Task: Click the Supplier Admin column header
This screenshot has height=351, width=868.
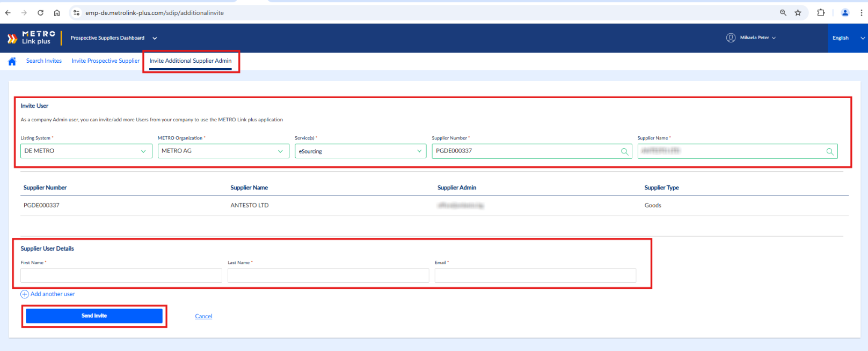Action: [457, 188]
